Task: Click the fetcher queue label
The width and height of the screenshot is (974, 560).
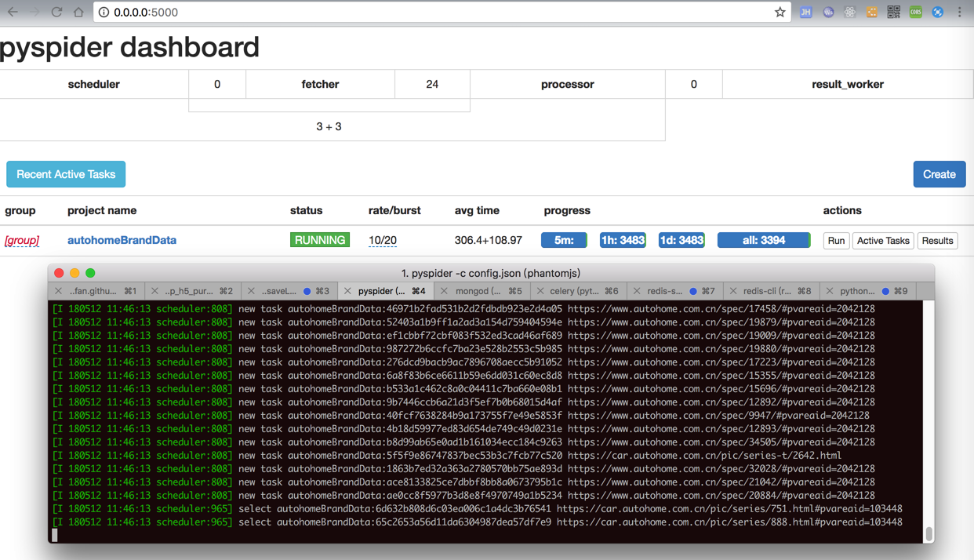Action: click(x=320, y=84)
